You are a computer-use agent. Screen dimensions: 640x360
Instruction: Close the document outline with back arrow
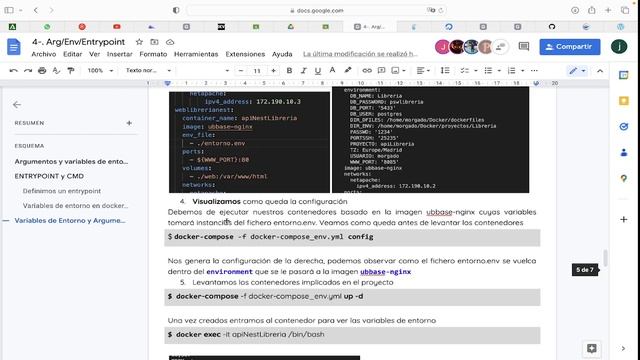click(x=17, y=105)
